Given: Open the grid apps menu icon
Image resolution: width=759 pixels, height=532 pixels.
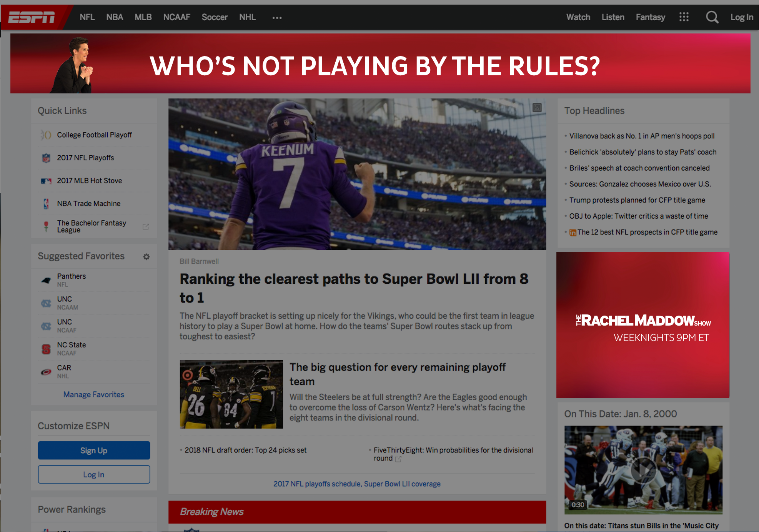Looking at the screenshot, I should (684, 17).
